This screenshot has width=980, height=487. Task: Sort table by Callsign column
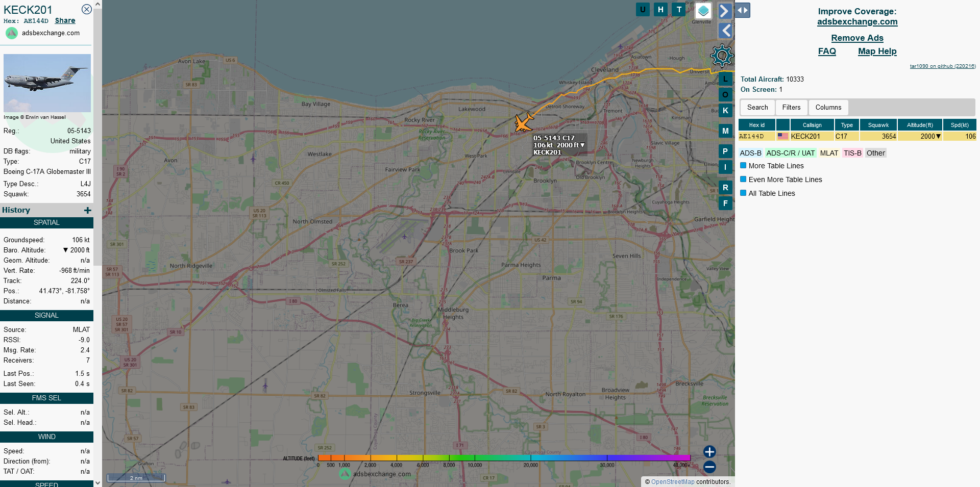812,125
